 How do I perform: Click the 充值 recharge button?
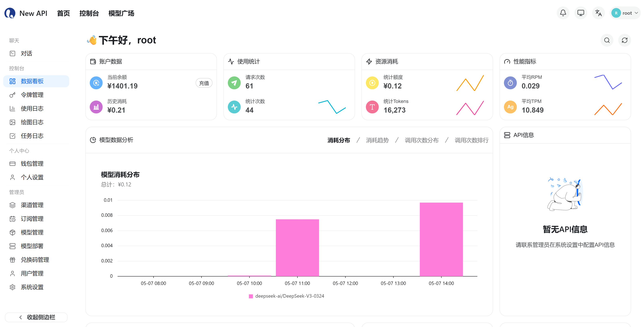[204, 83]
